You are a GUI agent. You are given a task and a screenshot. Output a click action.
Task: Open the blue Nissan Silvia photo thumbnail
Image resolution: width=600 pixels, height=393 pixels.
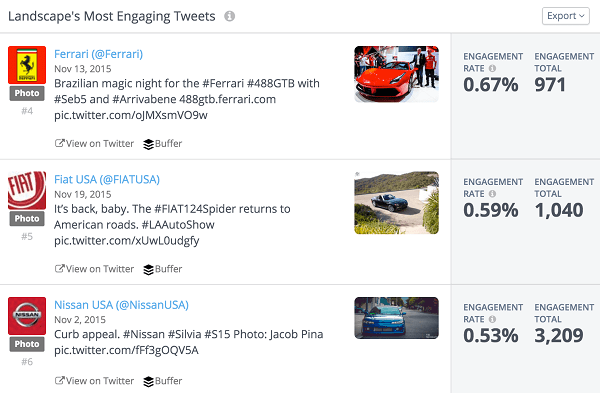pyautogui.click(x=396, y=318)
